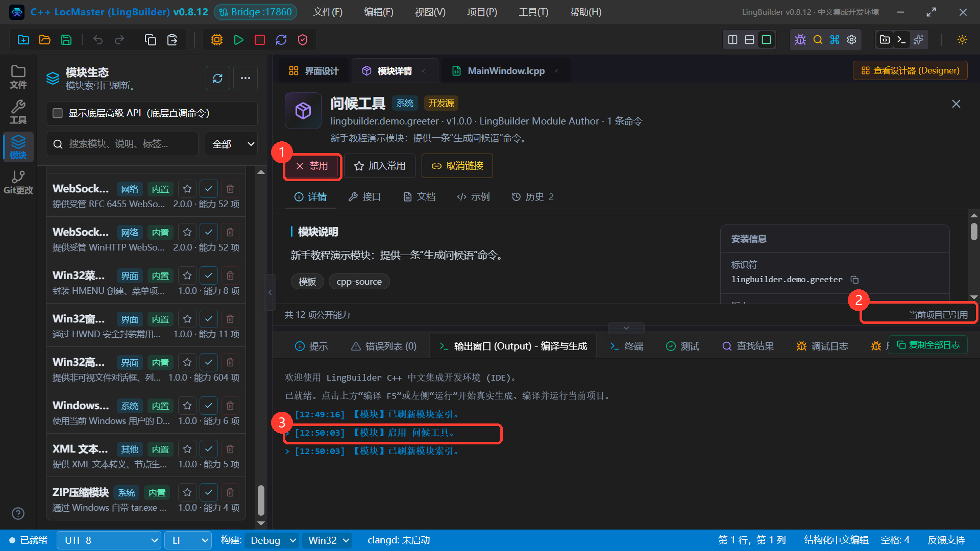Click the compile chip icon
The image size is (980, 551).
click(217, 40)
